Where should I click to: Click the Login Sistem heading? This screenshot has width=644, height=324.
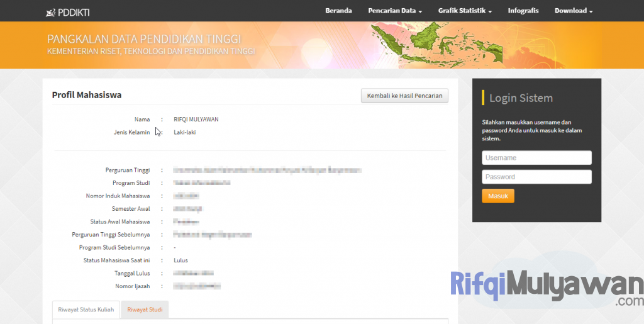521,98
